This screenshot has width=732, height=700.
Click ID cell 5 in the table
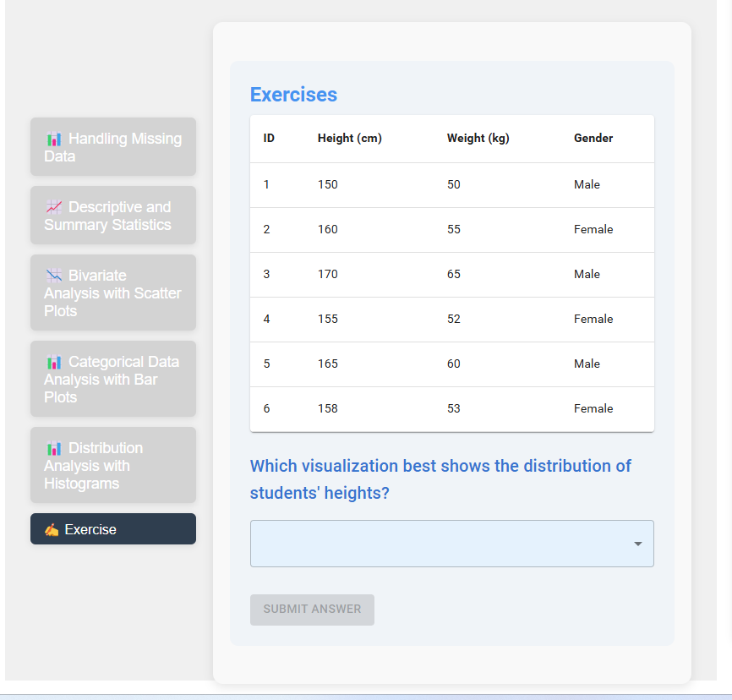pyautogui.click(x=266, y=364)
